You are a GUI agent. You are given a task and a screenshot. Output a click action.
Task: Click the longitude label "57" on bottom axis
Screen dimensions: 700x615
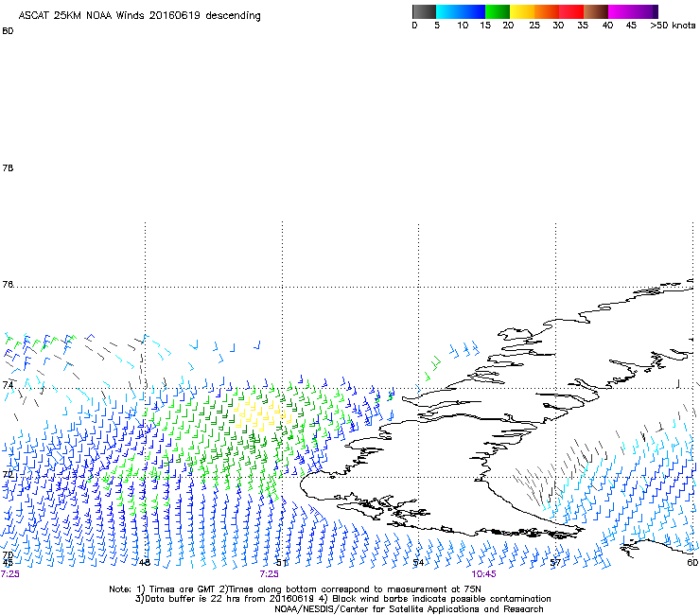[x=555, y=562]
